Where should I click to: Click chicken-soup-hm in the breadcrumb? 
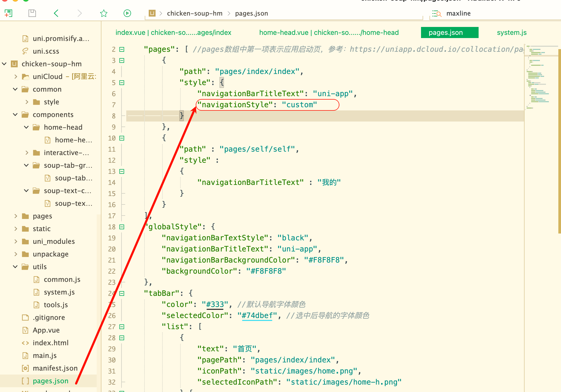pos(195,13)
